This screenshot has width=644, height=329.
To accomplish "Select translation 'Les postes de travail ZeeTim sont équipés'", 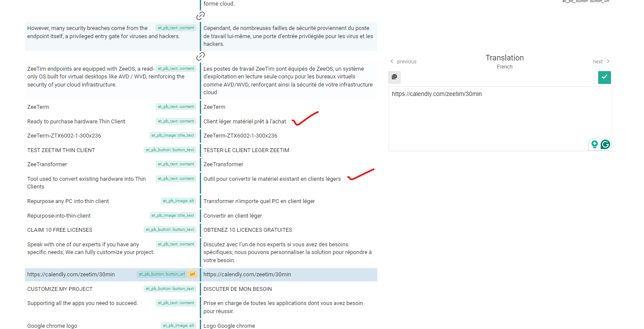I will (x=288, y=81).
